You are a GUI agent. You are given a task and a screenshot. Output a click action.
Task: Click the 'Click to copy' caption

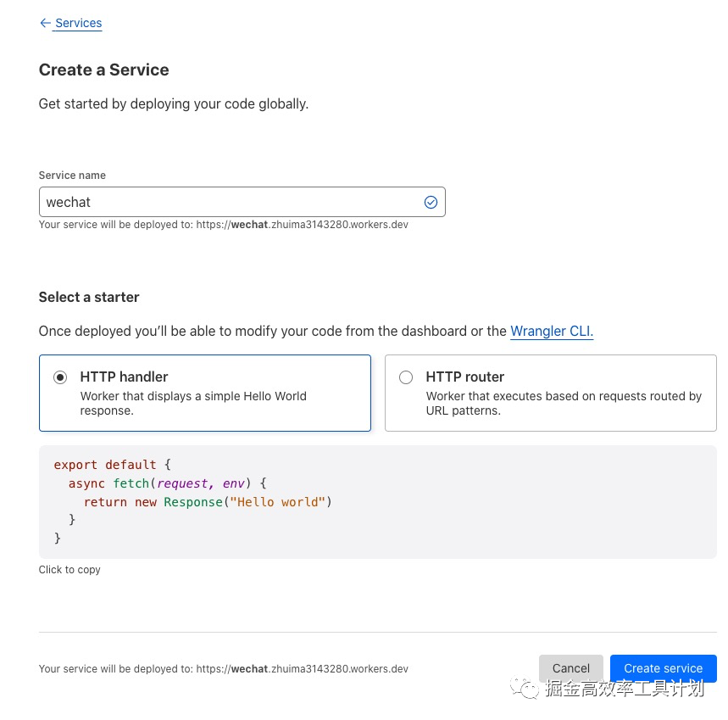click(69, 570)
